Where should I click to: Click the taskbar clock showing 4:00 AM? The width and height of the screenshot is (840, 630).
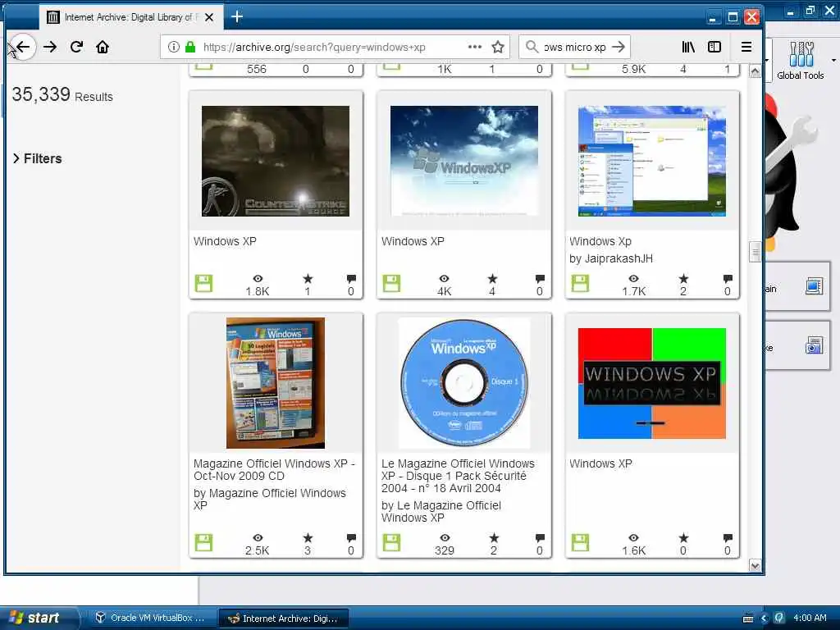[x=810, y=618]
